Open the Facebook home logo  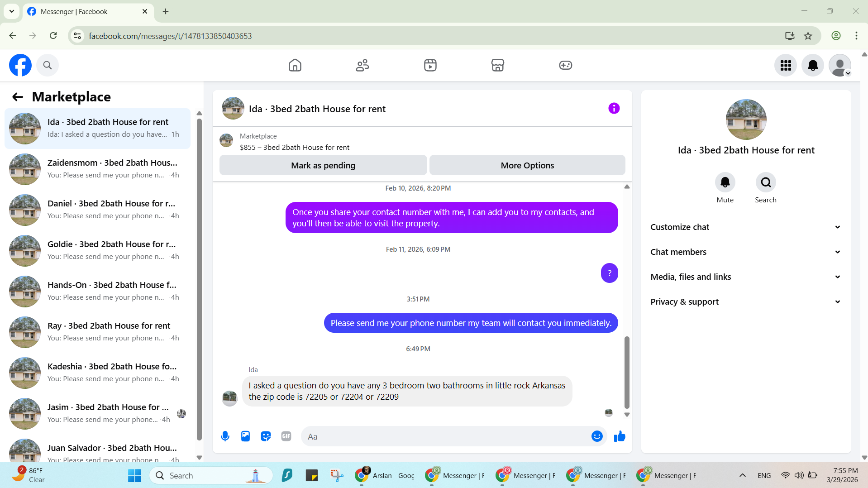coord(20,65)
